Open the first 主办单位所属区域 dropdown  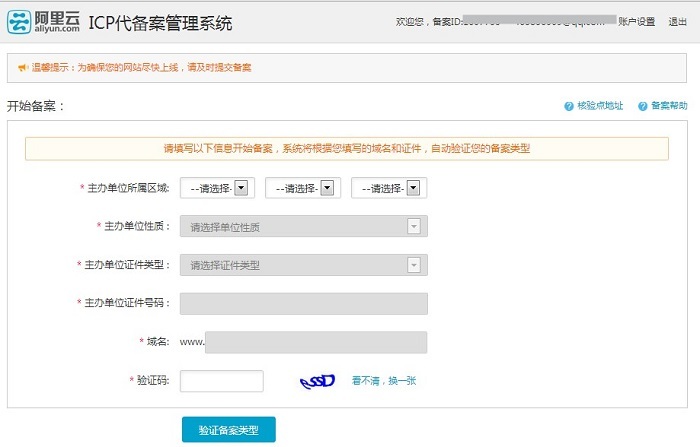point(218,188)
